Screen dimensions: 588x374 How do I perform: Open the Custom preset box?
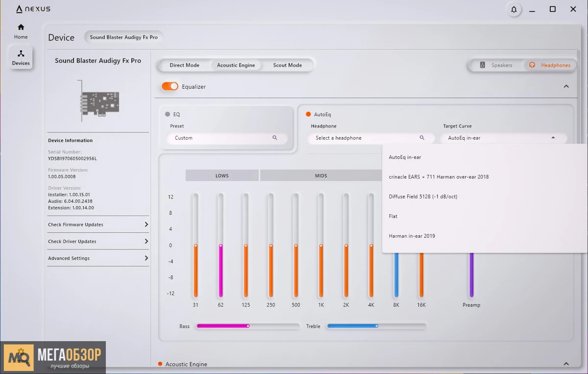click(227, 138)
